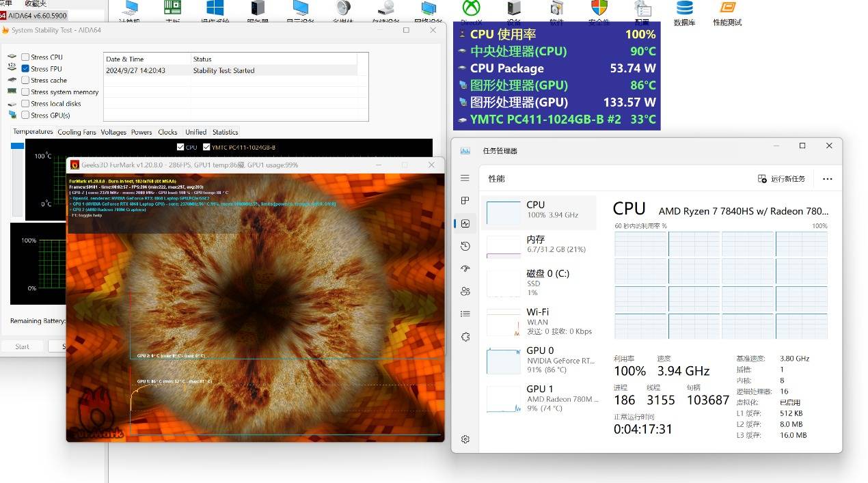The height and width of the screenshot is (483, 868).
Task: Switch to the Unified tab
Action: 195,132
